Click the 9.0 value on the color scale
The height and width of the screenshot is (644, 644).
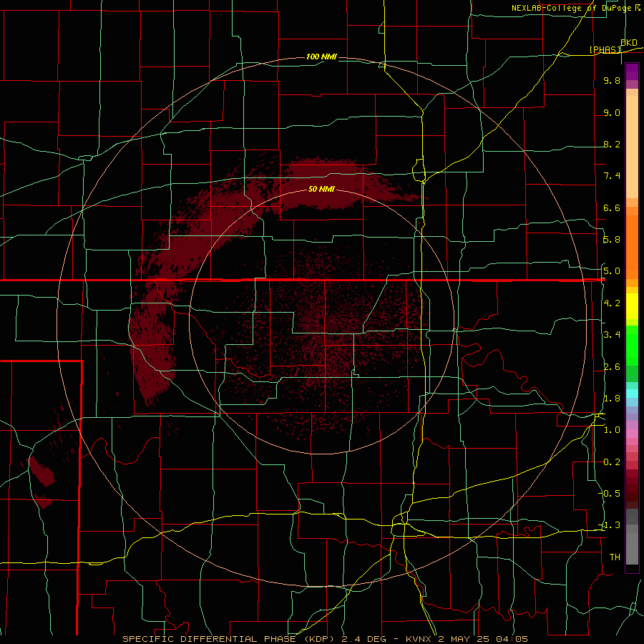click(x=612, y=112)
